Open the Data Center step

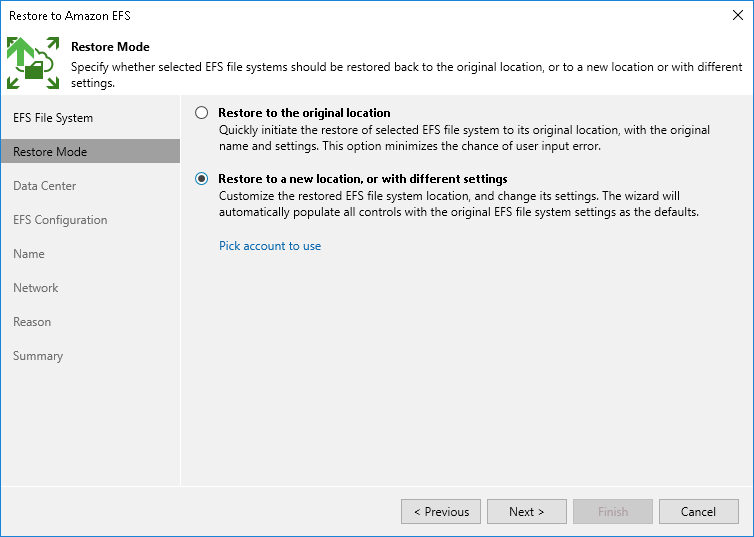(x=45, y=186)
